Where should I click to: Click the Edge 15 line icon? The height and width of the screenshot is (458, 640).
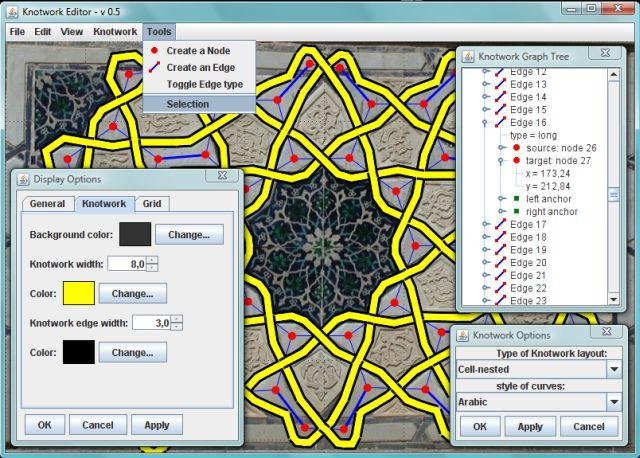[500, 109]
